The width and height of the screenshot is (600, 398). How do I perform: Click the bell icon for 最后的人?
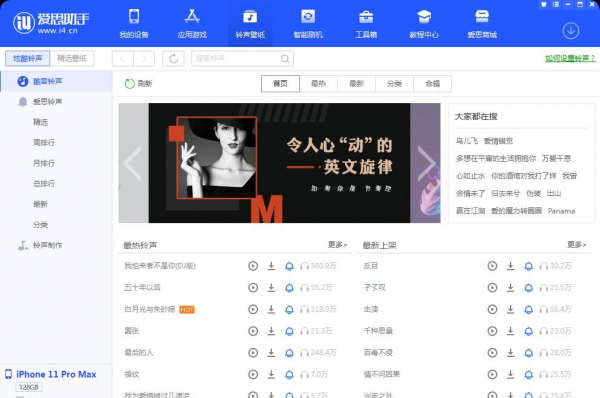pos(289,353)
